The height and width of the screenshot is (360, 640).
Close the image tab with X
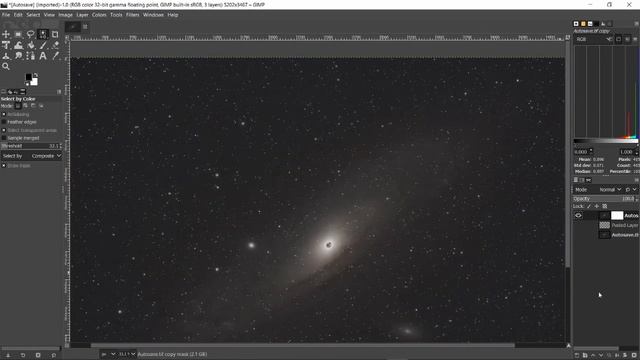(x=85, y=27)
